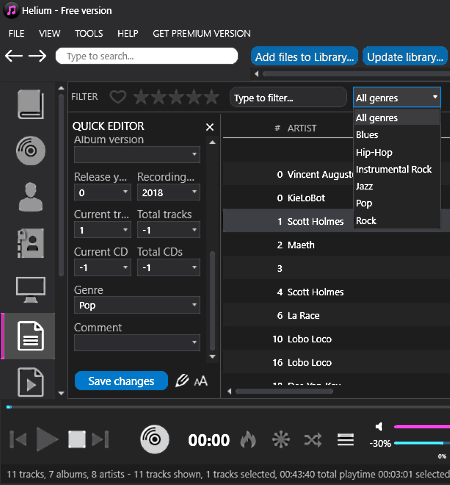Viewport: 450px width, 485px height.
Task: Open the VIEW menu
Action: click(49, 34)
